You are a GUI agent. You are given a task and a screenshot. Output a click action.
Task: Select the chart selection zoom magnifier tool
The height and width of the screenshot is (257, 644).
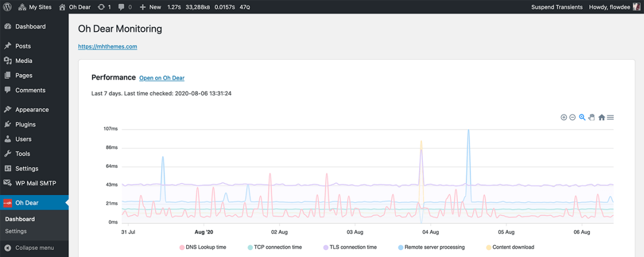pos(582,117)
